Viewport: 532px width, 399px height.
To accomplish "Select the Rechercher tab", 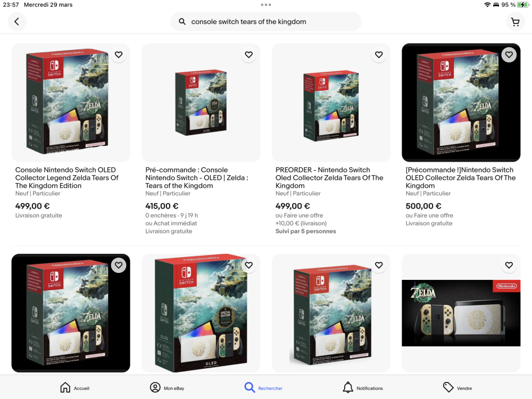I will click(263, 387).
